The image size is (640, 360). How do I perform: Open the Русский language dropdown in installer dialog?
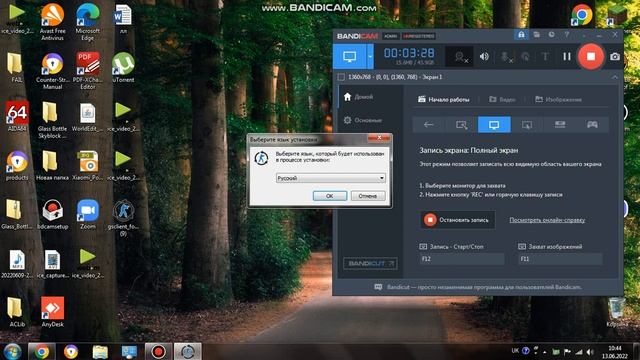click(x=330, y=178)
